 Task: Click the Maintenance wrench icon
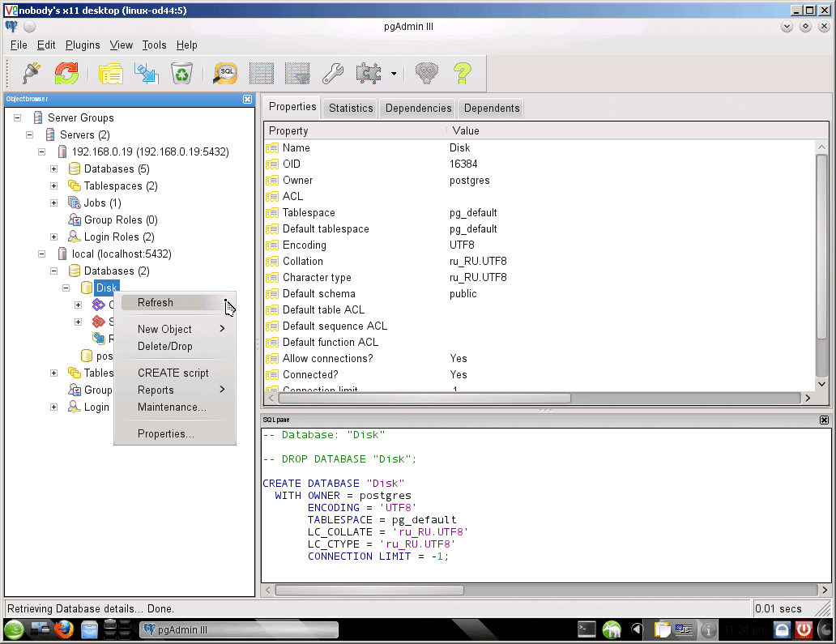(x=333, y=74)
